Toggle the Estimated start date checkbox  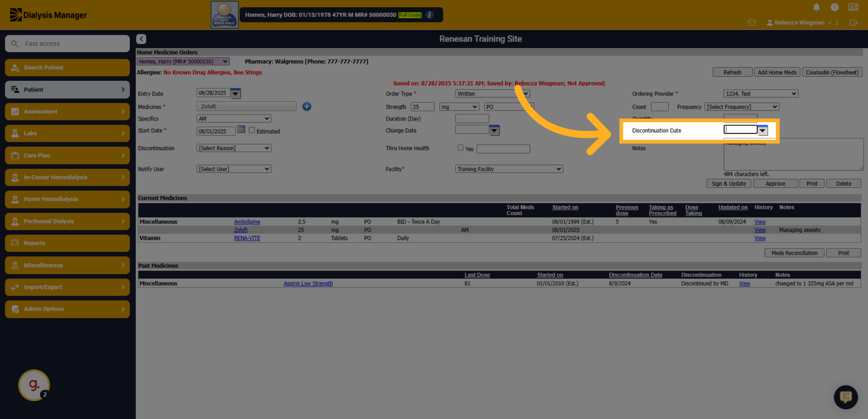coord(252,130)
